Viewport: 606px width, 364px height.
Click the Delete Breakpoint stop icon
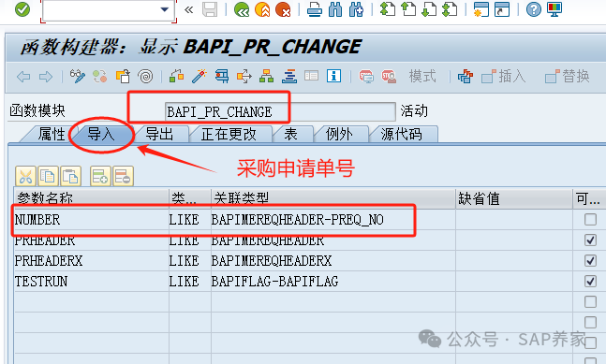(389, 77)
